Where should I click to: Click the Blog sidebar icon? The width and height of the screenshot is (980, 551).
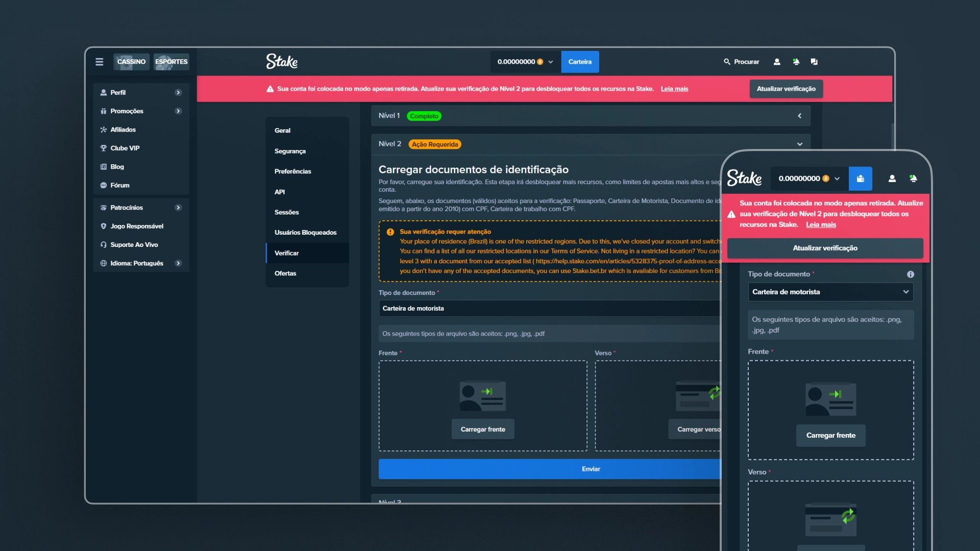pos(104,167)
